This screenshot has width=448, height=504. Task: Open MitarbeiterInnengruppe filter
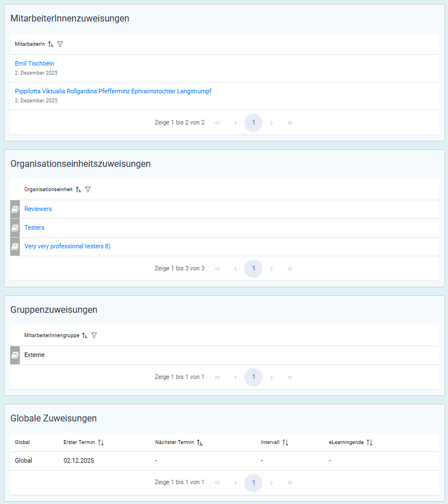94,335
